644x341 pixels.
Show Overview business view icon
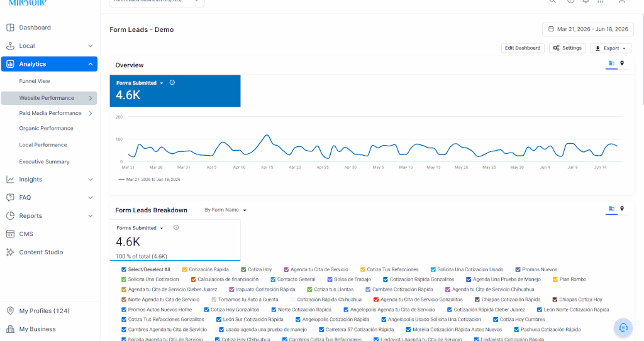[x=611, y=63]
